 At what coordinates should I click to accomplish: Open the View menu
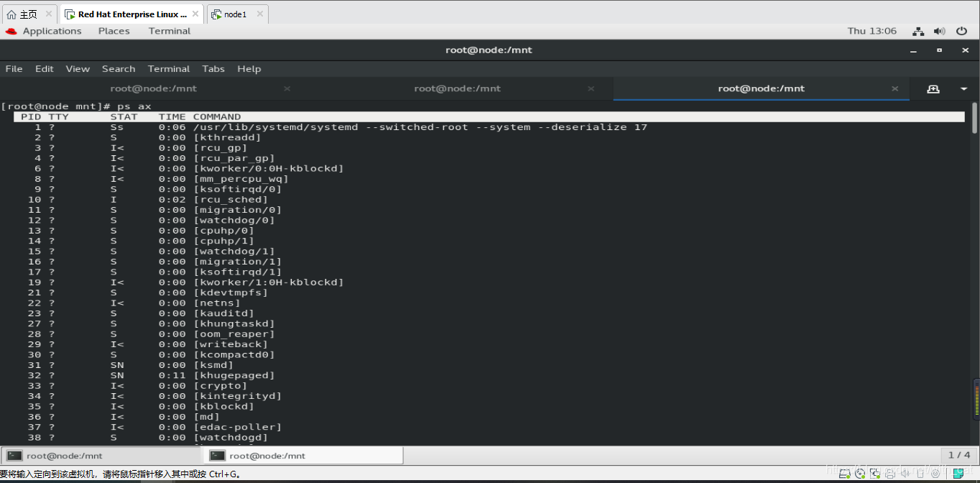tap(78, 69)
